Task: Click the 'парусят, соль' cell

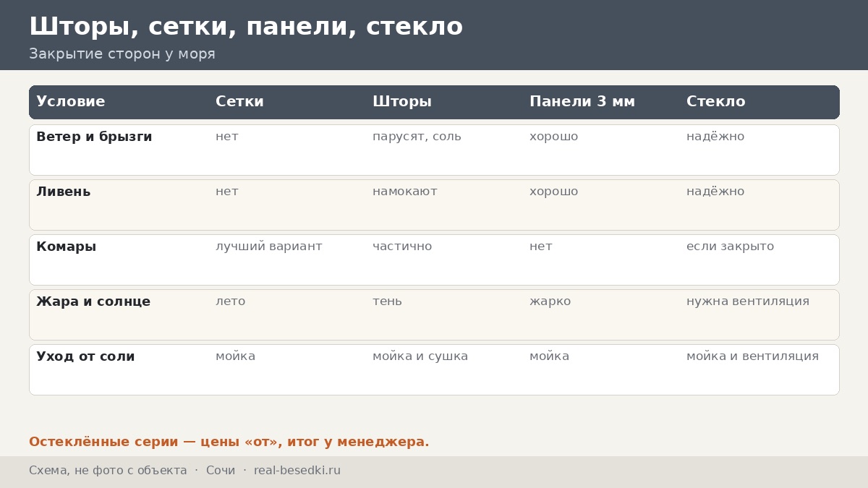Action: tap(417, 137)
